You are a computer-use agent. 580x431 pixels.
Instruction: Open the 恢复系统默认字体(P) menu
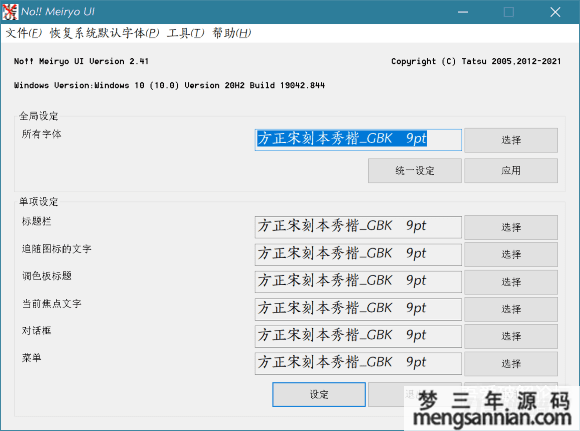105,33
